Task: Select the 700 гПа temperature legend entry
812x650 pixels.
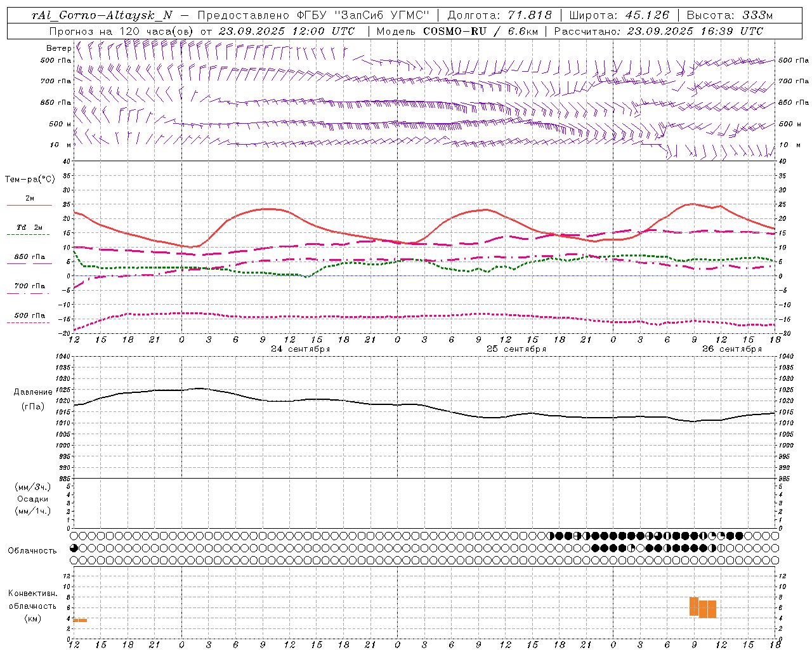Action: click(29, 286)
